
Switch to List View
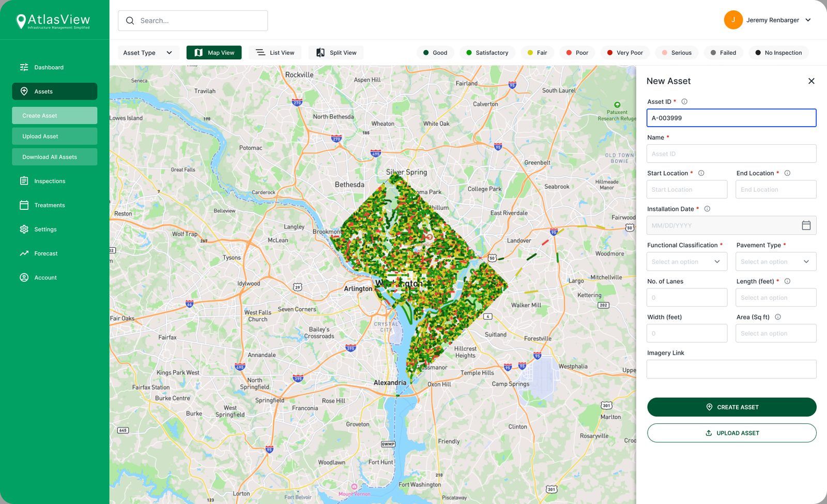tap(275, 53)
